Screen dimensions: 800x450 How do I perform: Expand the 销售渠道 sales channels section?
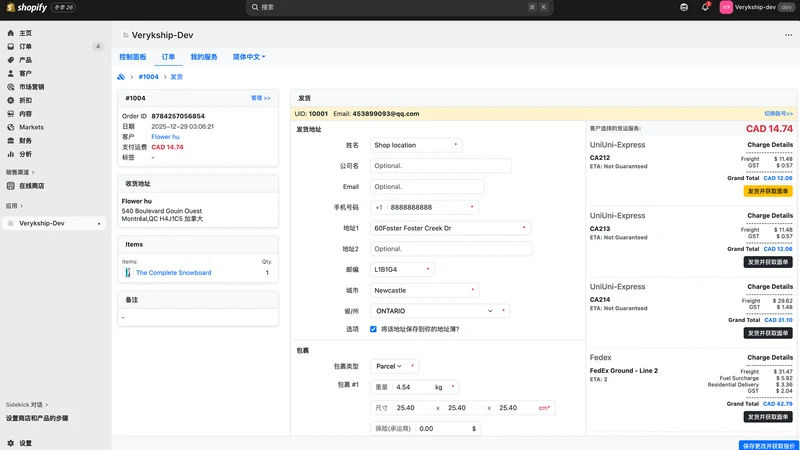point(20,172)
